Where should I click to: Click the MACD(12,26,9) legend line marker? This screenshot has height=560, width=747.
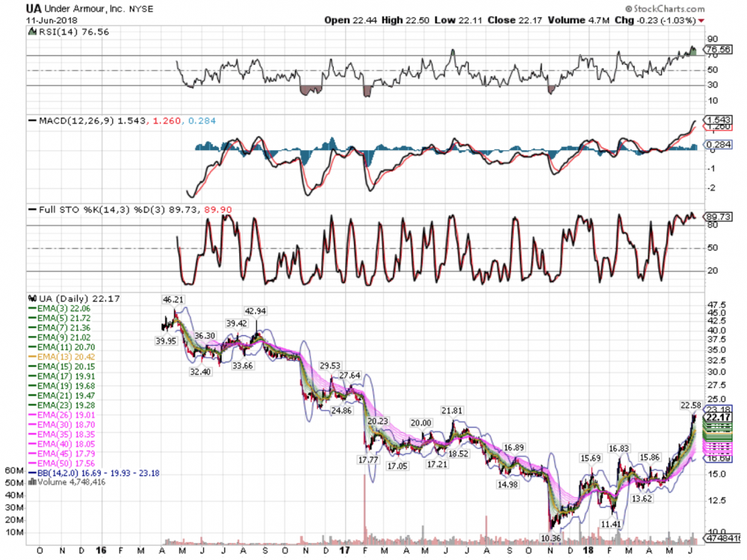click(32, 120)
